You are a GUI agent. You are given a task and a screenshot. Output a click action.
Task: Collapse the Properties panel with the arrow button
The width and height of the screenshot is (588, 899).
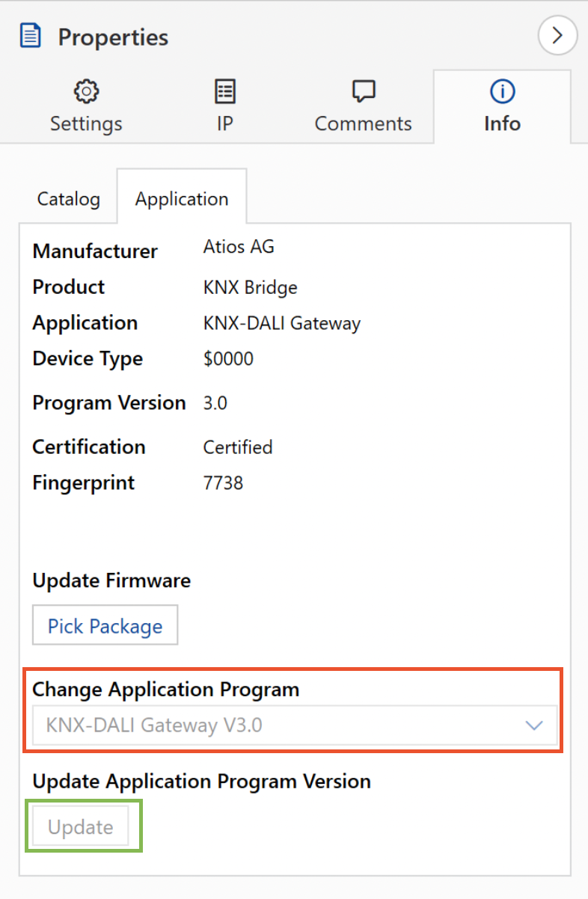(x=557, y=36)
